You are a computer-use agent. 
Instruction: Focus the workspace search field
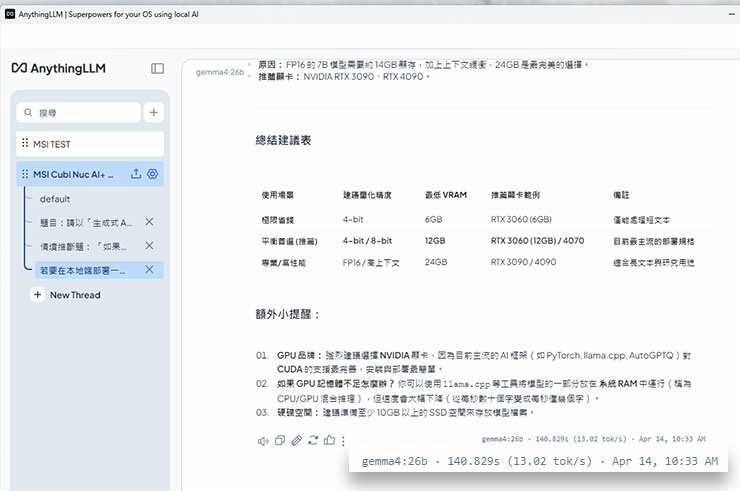click(x=78, y=112)
